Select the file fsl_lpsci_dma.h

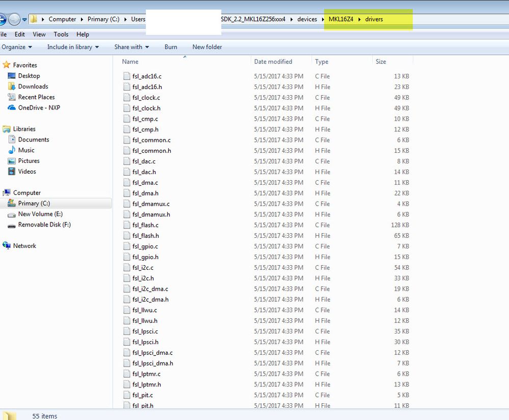(153, 363)
